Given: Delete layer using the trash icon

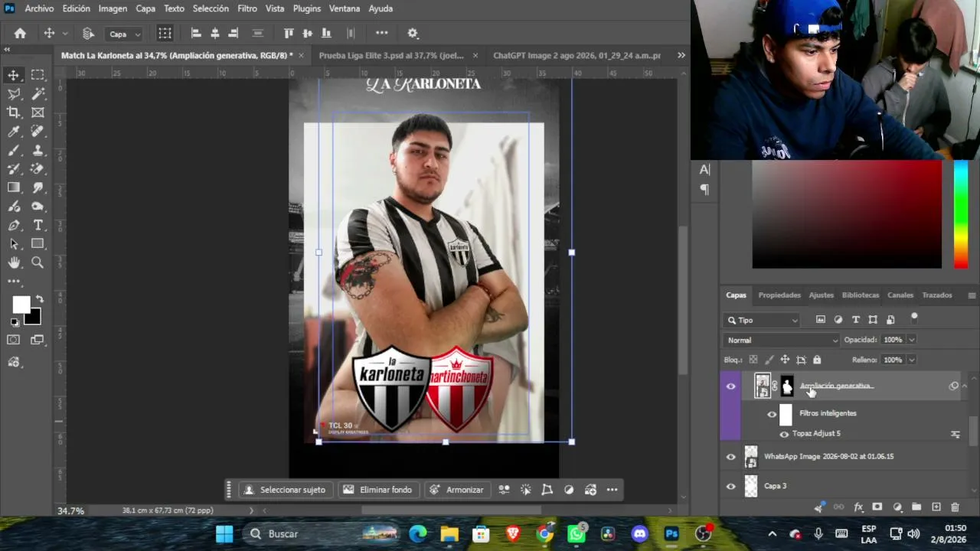Looking at the screenshot, I should (955, 507).
